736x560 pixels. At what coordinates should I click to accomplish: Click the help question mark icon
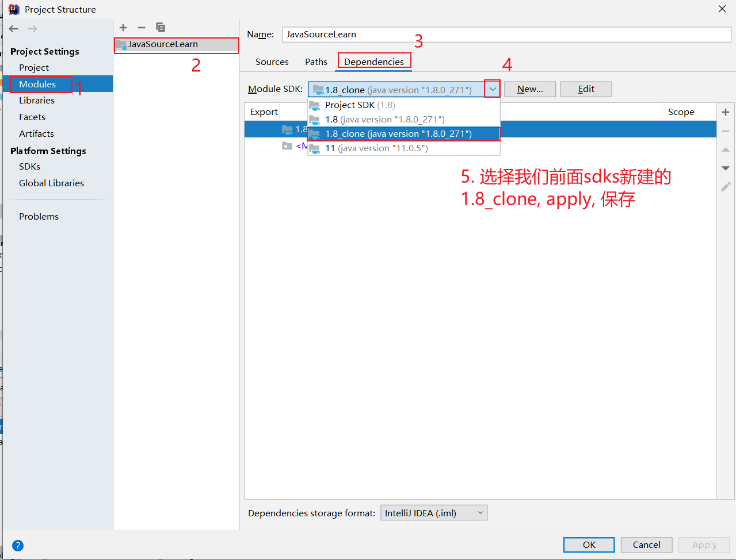[18, 545]
